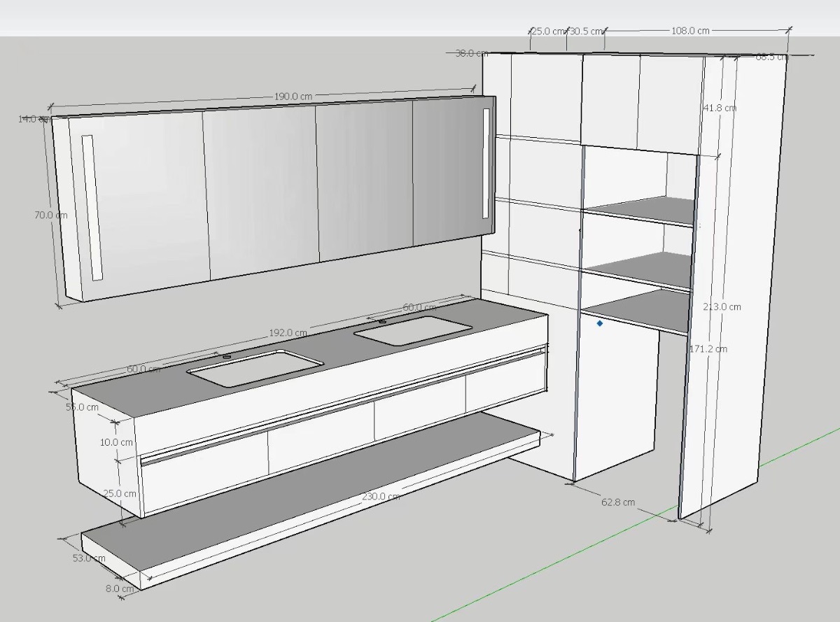This screenshot has width=840, height=622.
Task: Click the 70.0 cm mirror height label
Action: (x=50, y=215)
